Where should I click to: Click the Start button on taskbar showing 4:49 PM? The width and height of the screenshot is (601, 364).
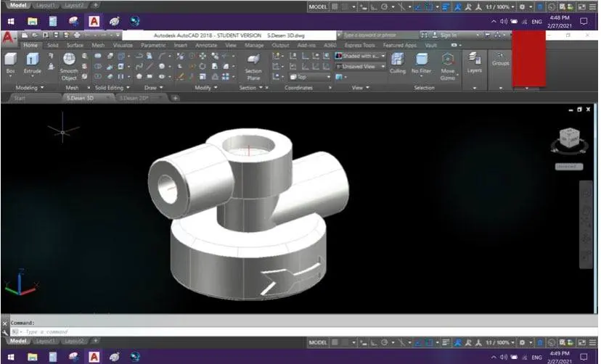[11, 357]
